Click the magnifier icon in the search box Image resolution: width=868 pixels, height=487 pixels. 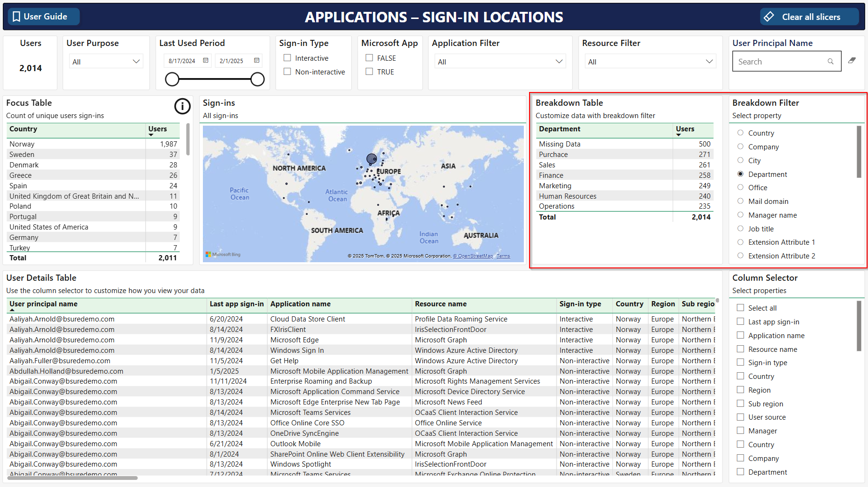831,62
